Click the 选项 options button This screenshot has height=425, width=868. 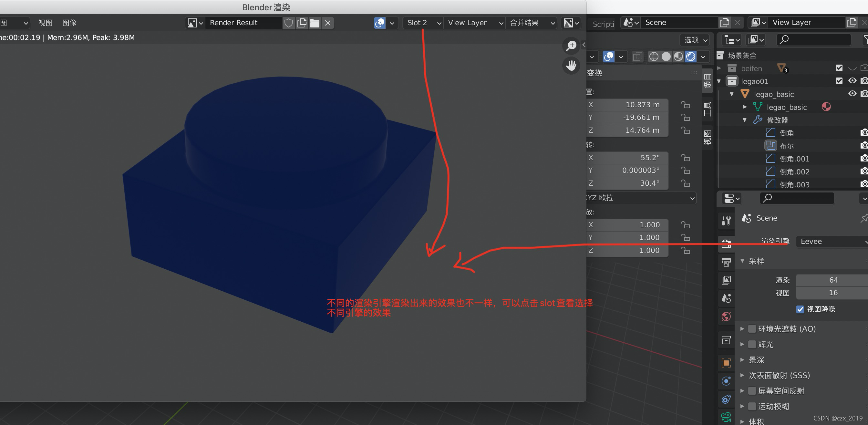coord(695,40)
